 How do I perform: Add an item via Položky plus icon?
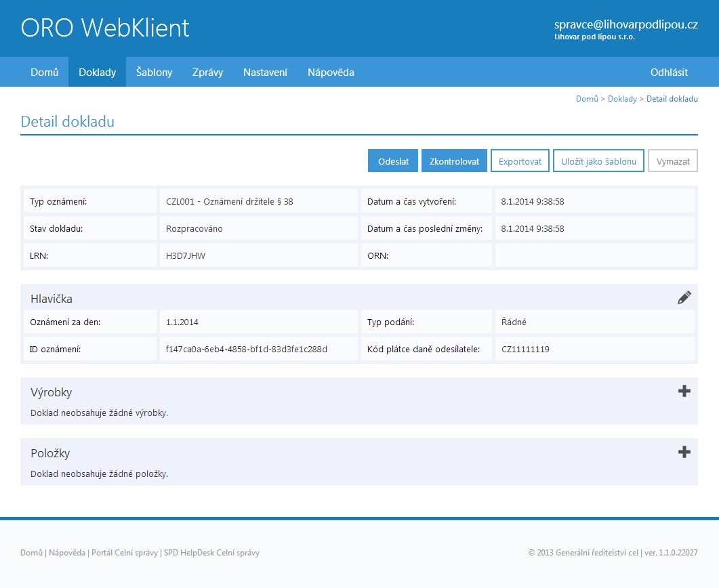tap(684, 452)
